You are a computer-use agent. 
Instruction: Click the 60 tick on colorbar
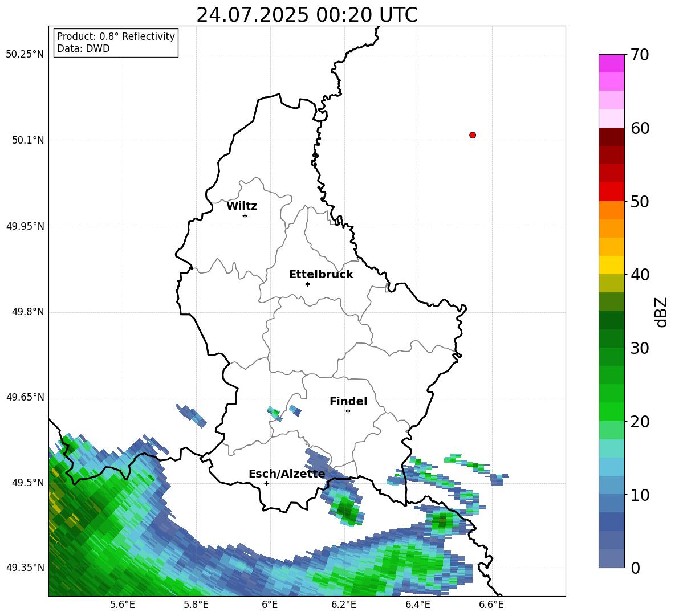point(640,128)
